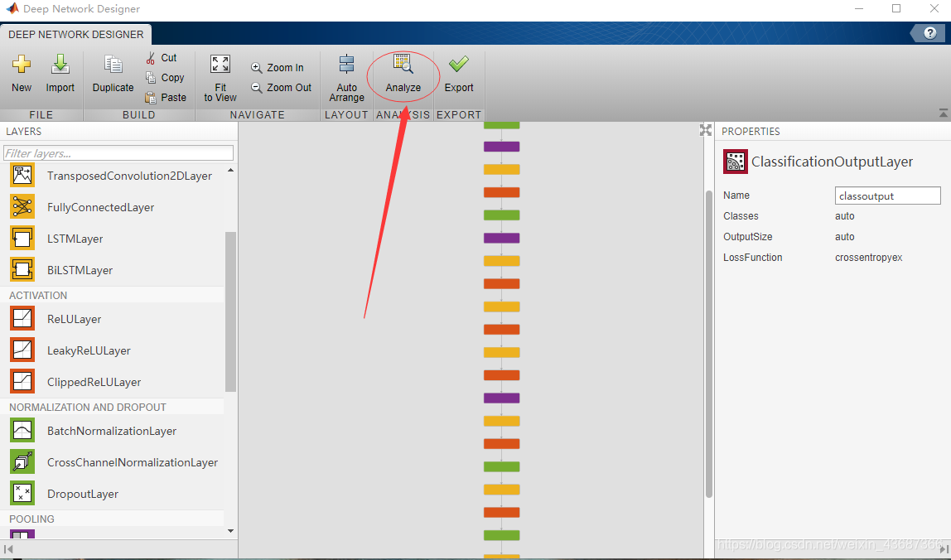Collapse the toolstrip ribbon arrow
The image size is (951, 560).
pyautogui.click(x=943, y=113)
